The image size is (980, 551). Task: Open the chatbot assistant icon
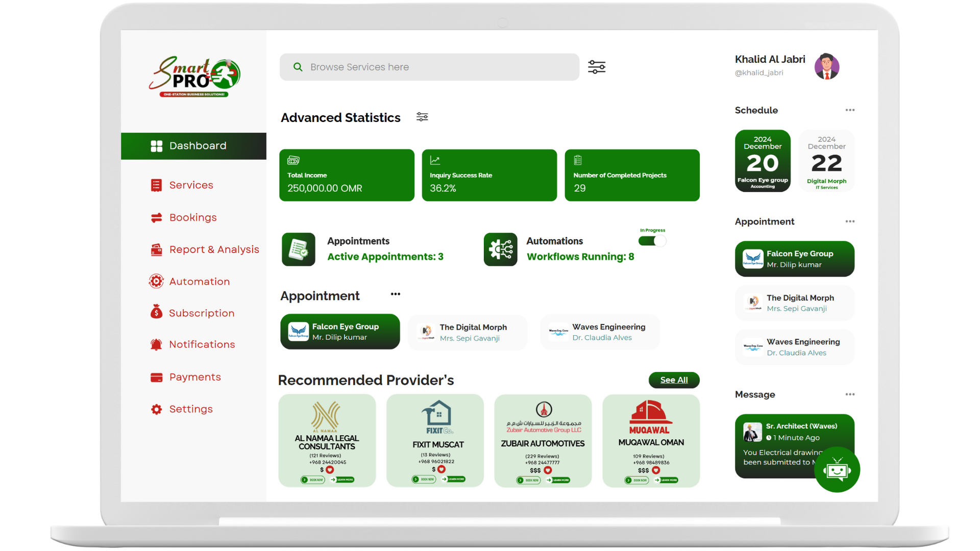(837, 469)
